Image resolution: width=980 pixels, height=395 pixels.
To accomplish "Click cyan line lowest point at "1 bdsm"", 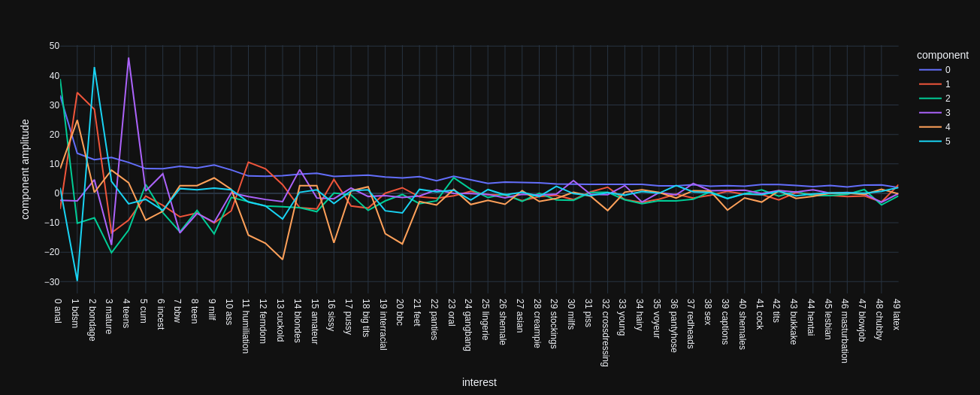I will (77, 281).
